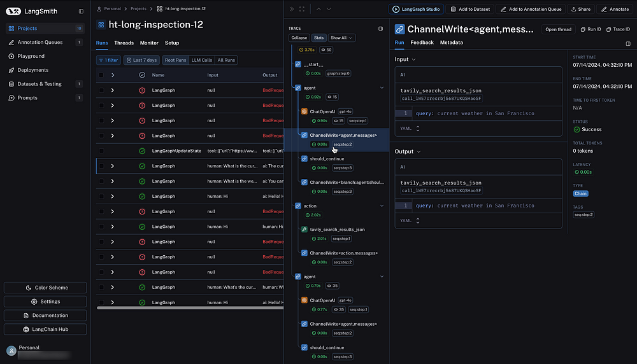
Task: Check the 'human: What is the cur...' row checkbox
Action: coord(101,166)
